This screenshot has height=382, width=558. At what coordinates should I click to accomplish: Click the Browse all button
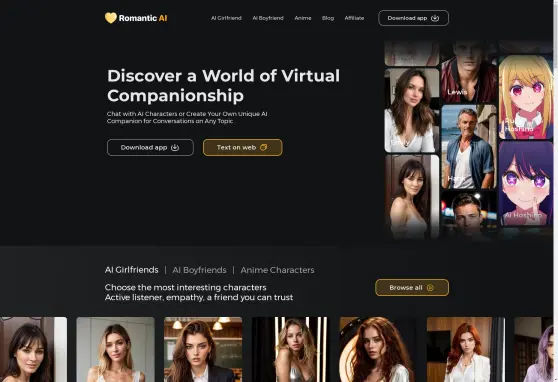click(412, 288)
